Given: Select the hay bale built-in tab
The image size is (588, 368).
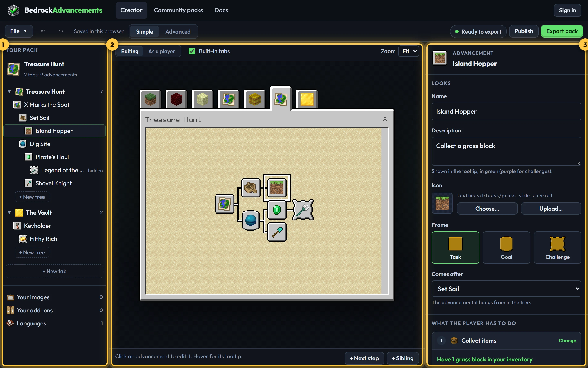Looking at the screenshot, I should 255,99.
